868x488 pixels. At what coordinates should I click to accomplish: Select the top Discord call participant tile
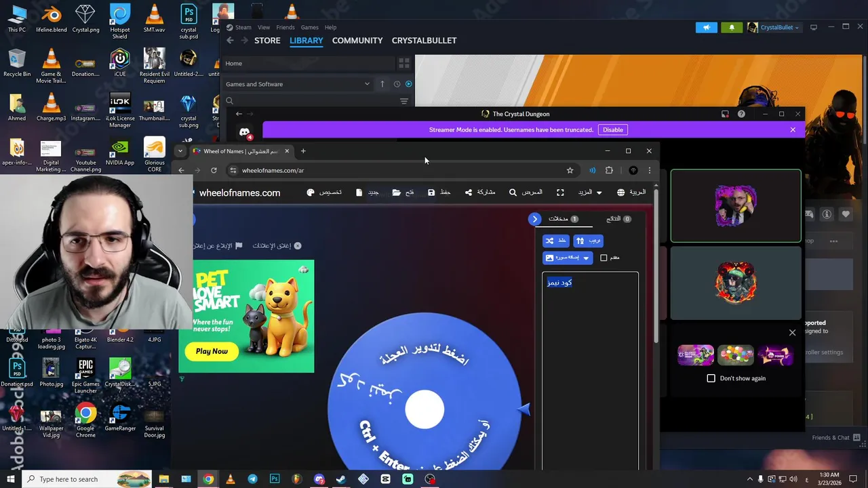pyautogui.click(x=736, y=206)
